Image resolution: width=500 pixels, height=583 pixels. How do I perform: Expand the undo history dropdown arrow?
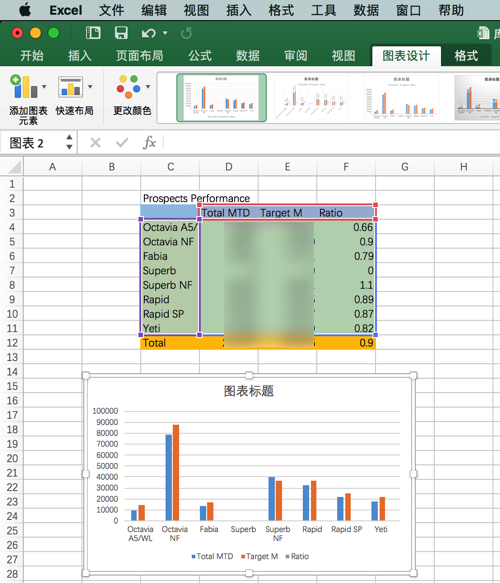pos(165,33)
